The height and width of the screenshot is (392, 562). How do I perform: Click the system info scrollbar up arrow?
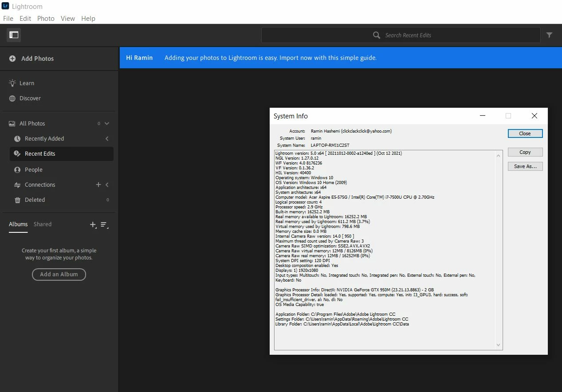499,155
